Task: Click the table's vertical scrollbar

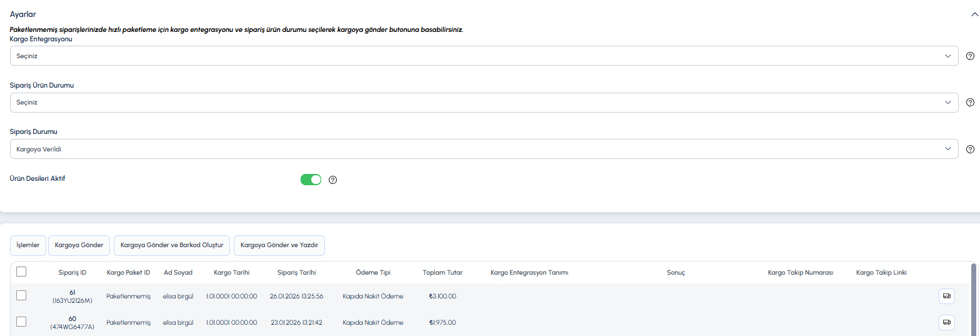Action: point(973,300)
